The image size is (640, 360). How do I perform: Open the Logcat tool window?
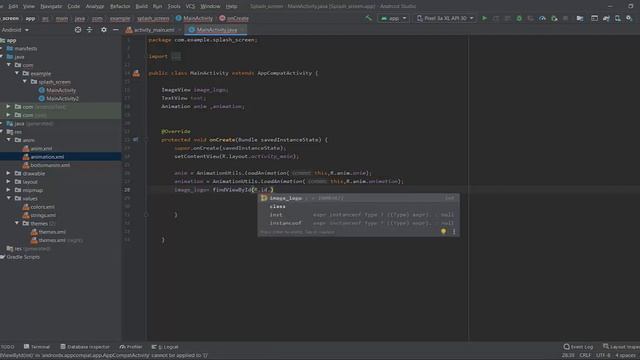165,347
